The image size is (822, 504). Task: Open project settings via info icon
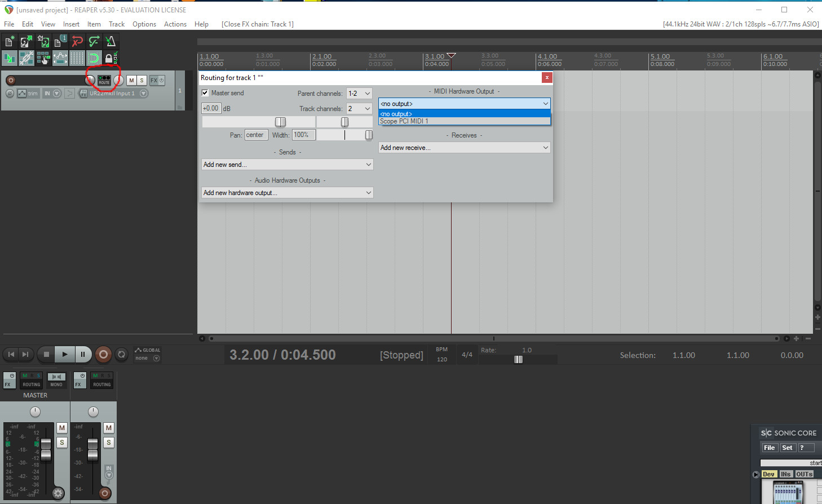tap(60, 41)
